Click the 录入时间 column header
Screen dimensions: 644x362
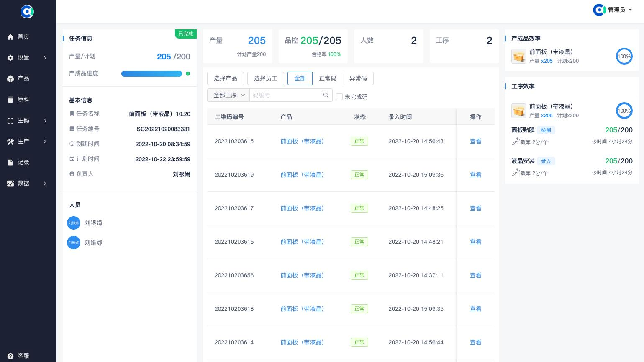click(x=400, y=117)
